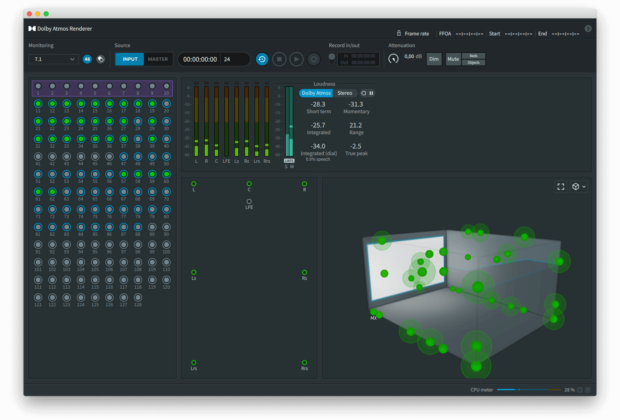
Task: Click the R speaker in room view
Action: 304,184
